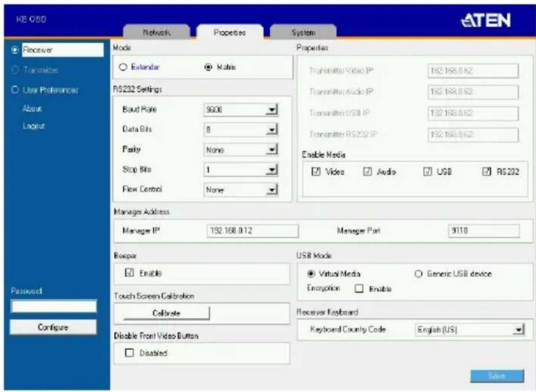
Task: Click the Manager IP field
Action: tap(253, 231)
